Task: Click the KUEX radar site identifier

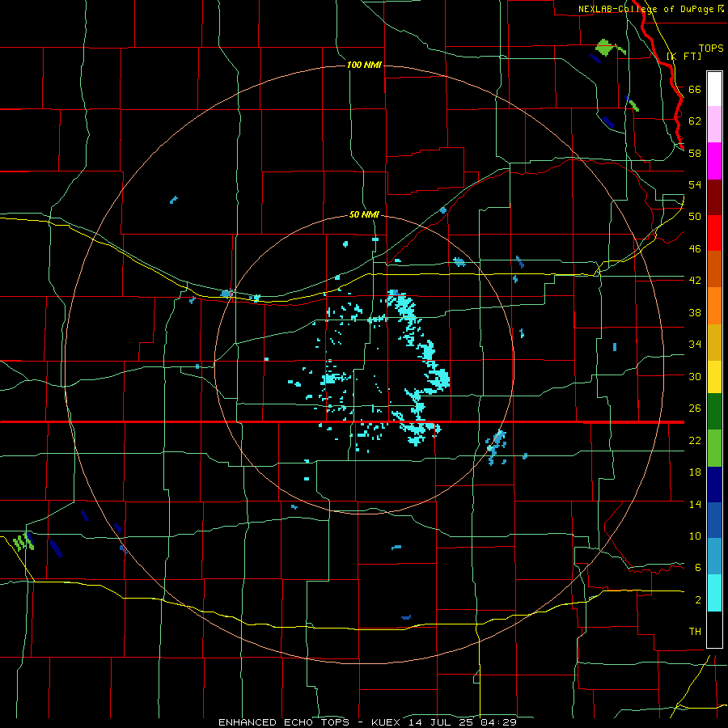Action: click(387, 722)
